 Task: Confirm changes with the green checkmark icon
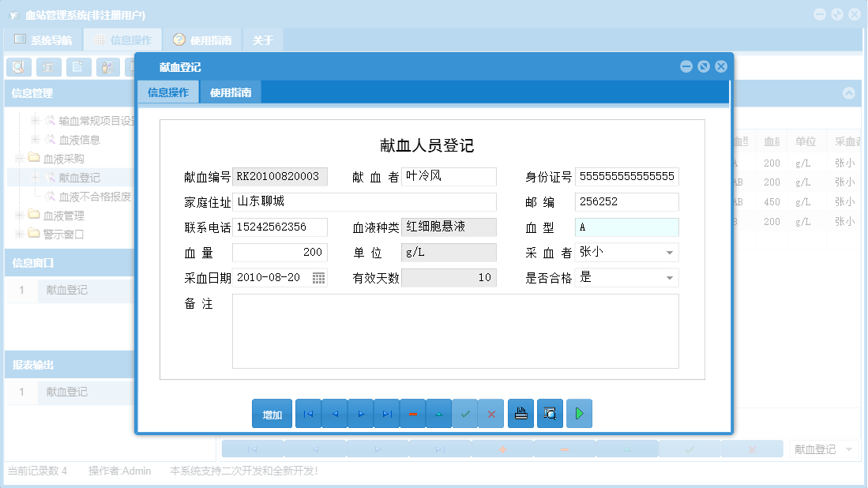click(465, 413)
